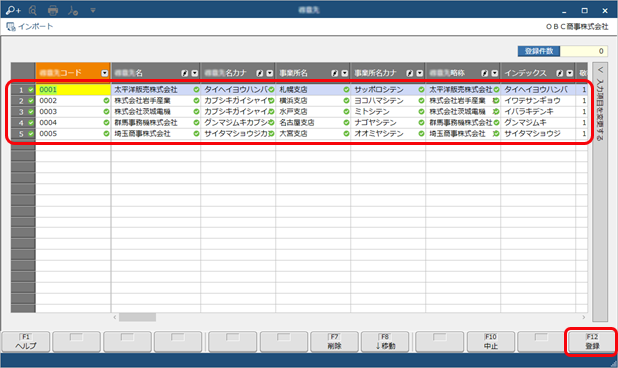Viewport: 618px width, 368px height.
Task: Click the edit pencil in 名 column header
Action: [x=184, y=73]
